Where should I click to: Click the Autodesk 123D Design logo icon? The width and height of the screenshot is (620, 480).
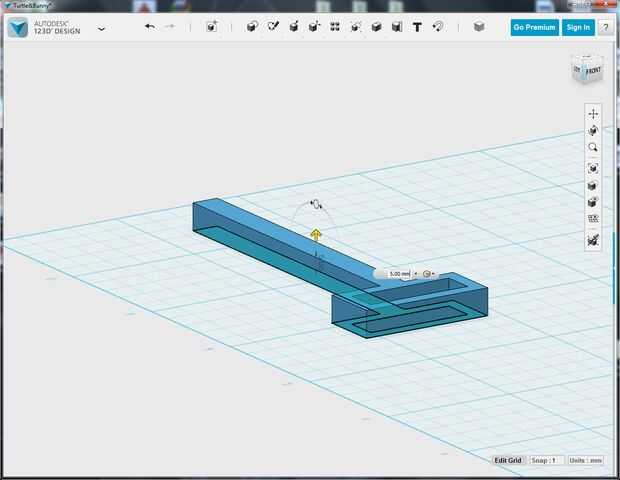[x=18, y=28]
